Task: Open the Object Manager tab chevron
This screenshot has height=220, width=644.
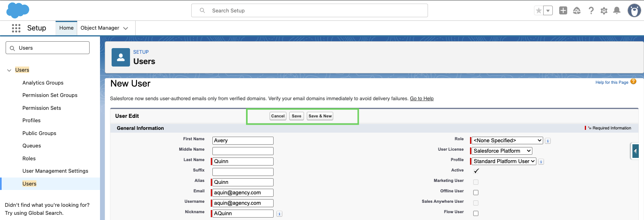Action: 126,28
